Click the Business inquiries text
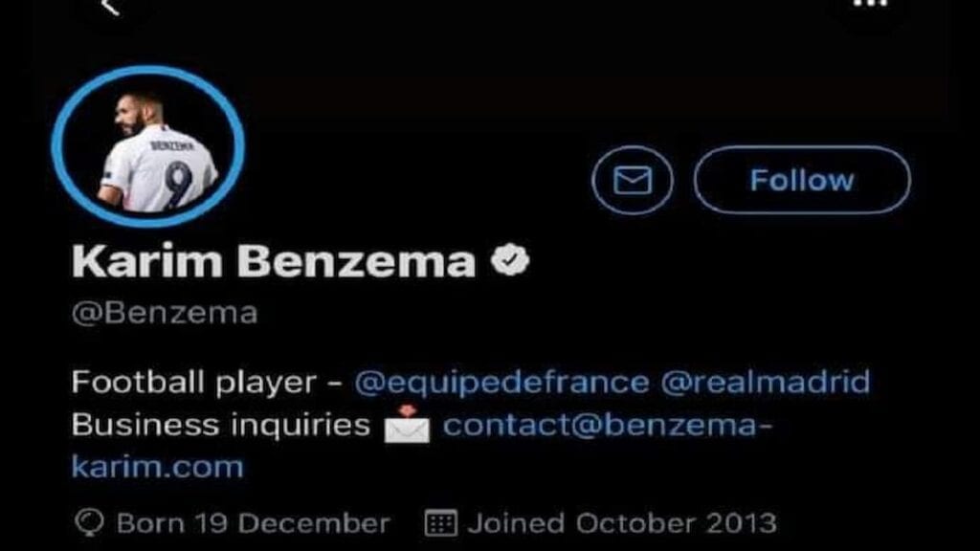The width and height of the screenshot is (980, 551). tap(221, 426)
